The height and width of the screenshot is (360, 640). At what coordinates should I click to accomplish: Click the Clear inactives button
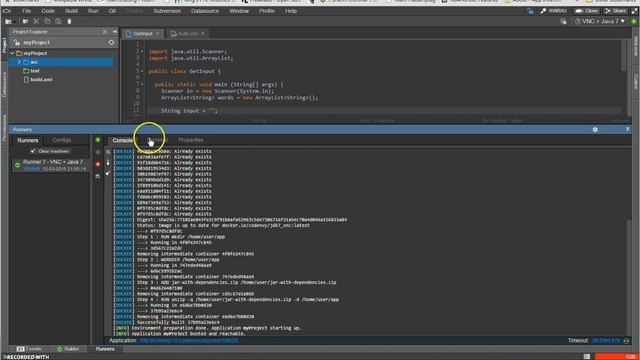[50, 151]
